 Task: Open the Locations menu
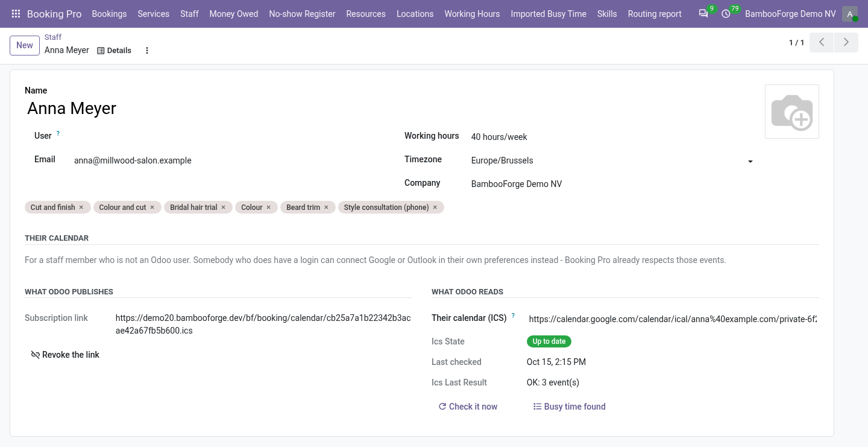[x=415, y=13]
